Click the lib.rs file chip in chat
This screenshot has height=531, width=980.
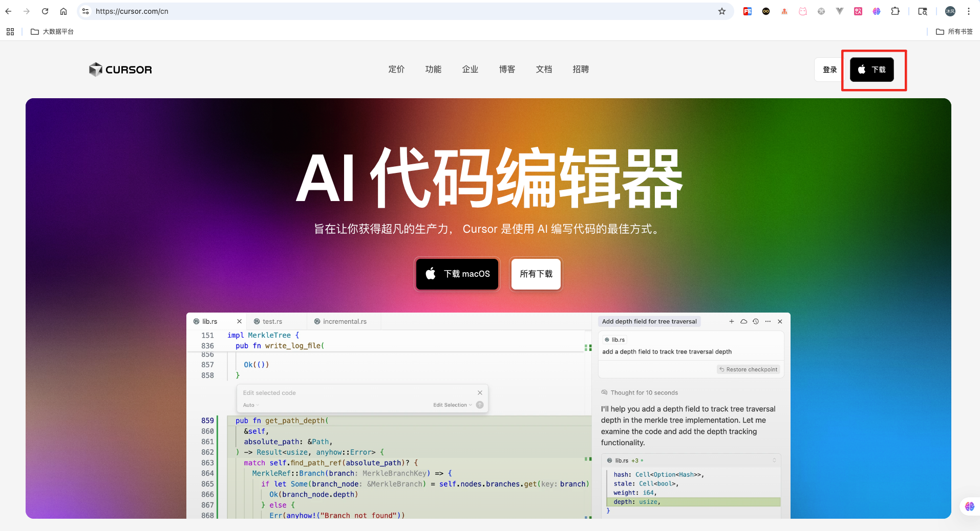tap(615, 340)
